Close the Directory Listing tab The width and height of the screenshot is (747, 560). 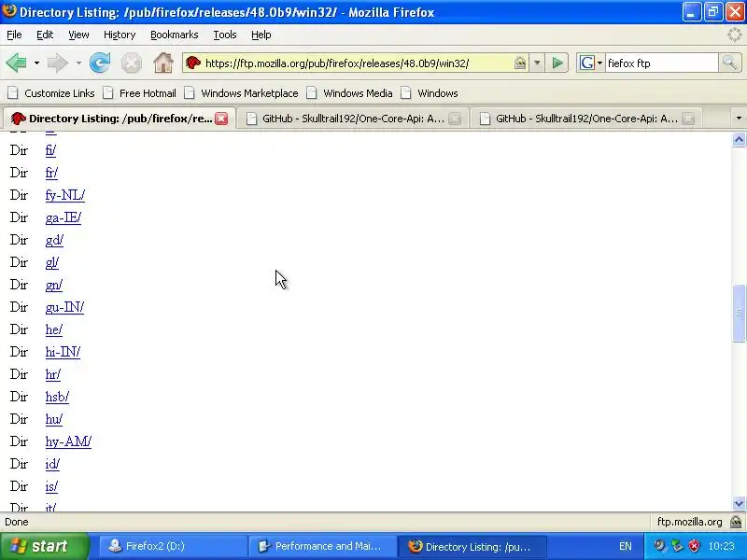click(221, 119)
